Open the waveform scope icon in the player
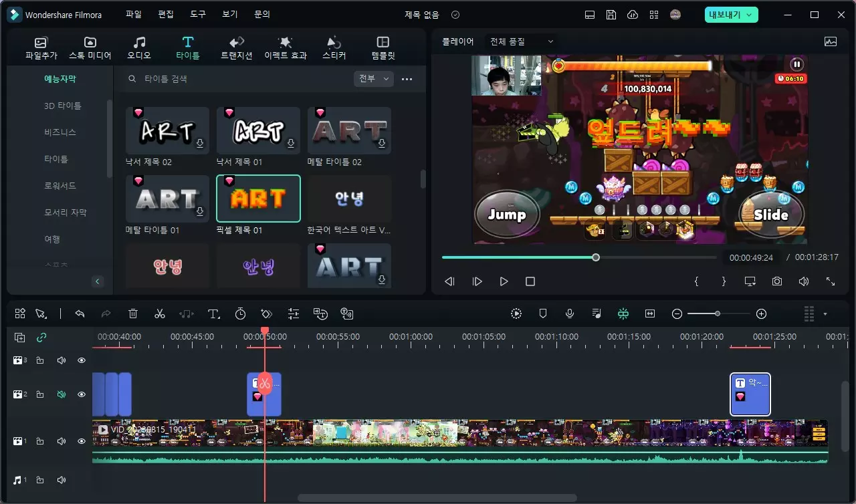Image resolution: width=856 pixels, height=504 pixels. click(x=831, y=41)
